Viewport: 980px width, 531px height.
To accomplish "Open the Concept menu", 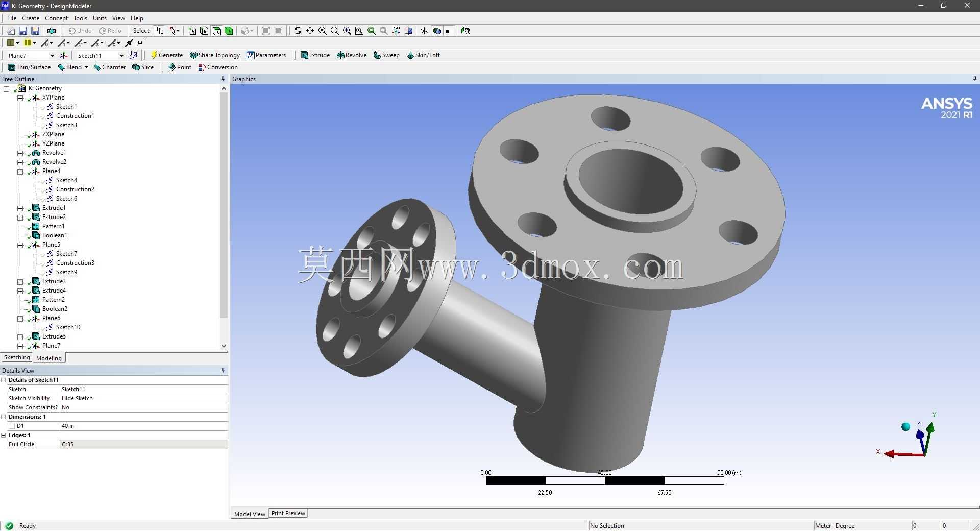I will click(x=56, y=18).
